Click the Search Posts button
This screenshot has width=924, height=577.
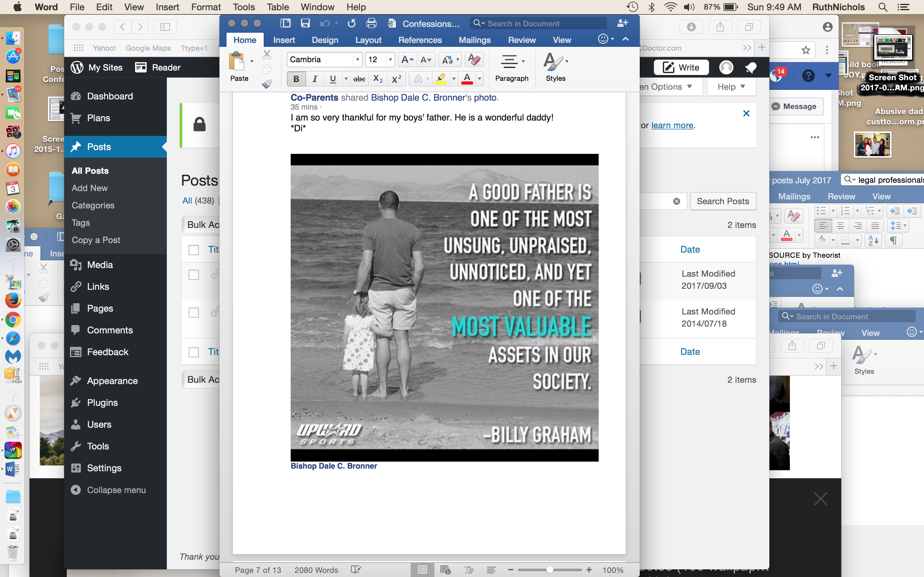click(x=723, y=201)
